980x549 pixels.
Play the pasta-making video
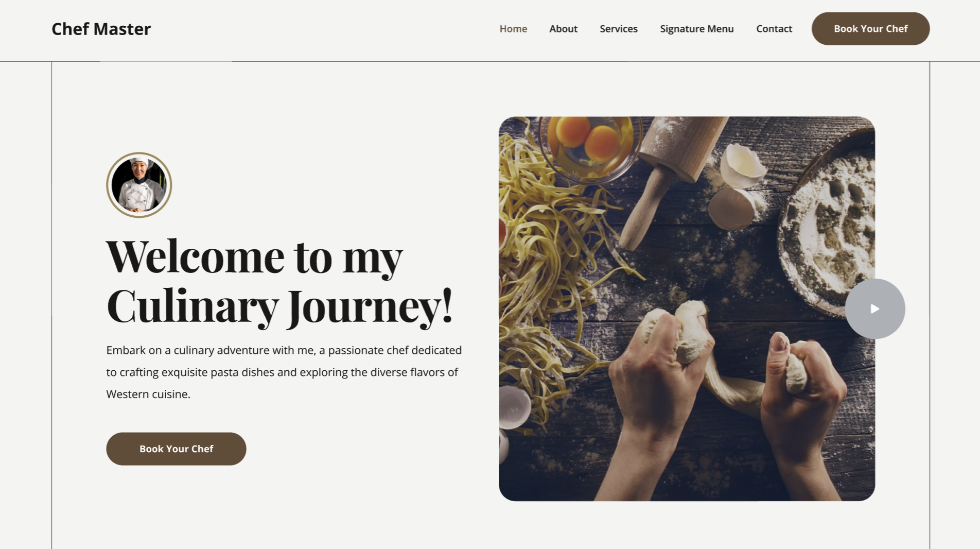(x=875, y=308)
